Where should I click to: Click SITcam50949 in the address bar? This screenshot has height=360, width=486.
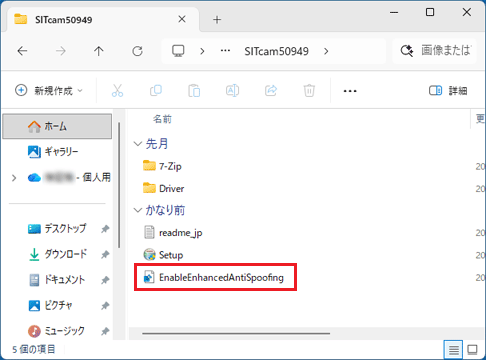pyautogui.click(x=276, y=51)
